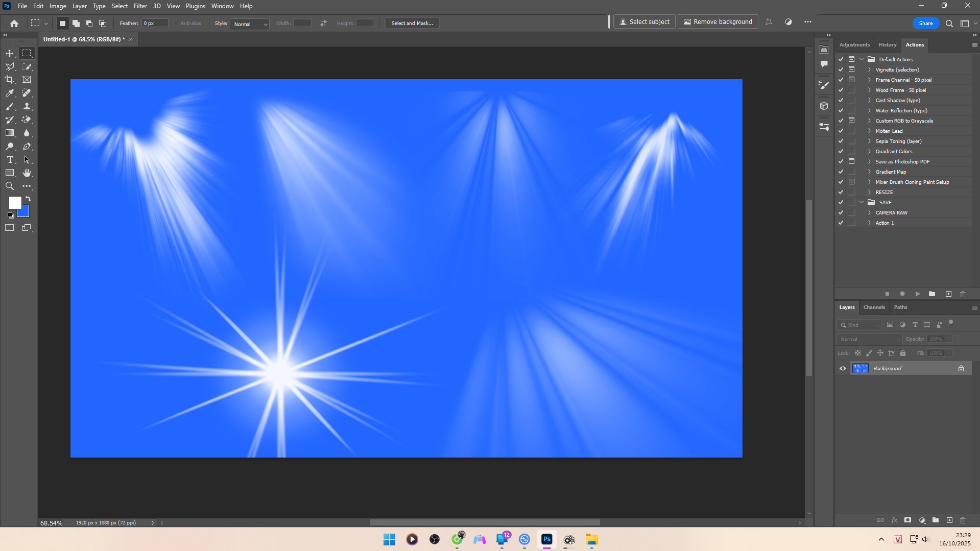
Task: Select the Crop tool
Action: tap(10, 80)
